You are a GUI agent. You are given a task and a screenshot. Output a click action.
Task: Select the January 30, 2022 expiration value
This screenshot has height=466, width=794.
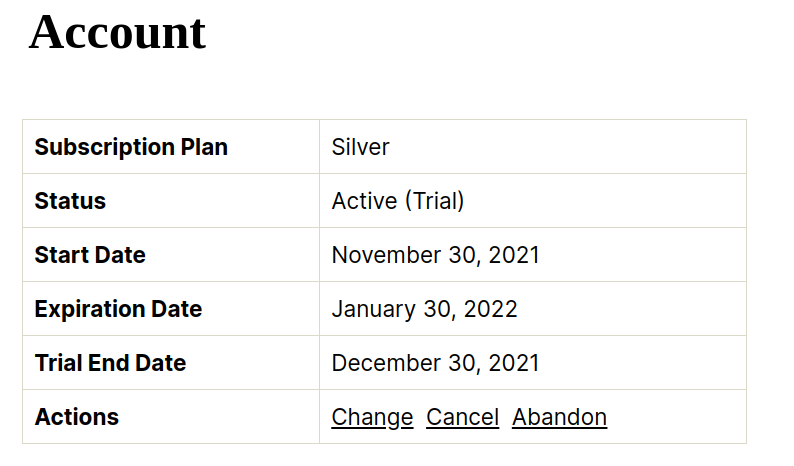click(x=424, y=309)
